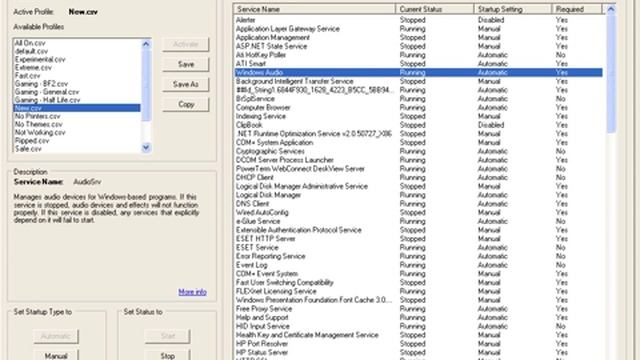640x360 pixels.
Task: Select Free Proxy Service row
Action: [x=418, y=309]
